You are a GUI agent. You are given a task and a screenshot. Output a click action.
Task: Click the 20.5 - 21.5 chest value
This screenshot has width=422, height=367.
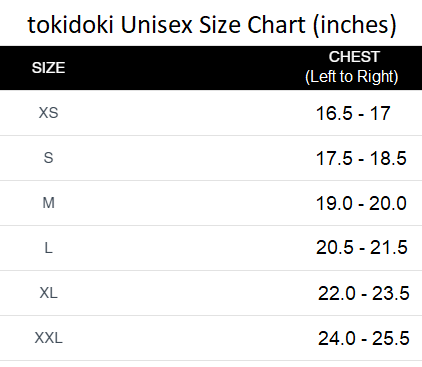pyautogui.click(x=362, y=248)
